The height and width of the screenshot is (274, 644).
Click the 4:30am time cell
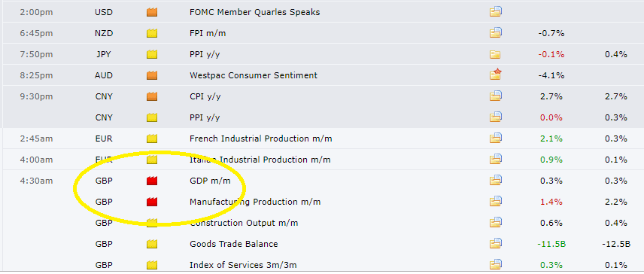(36, 181)
